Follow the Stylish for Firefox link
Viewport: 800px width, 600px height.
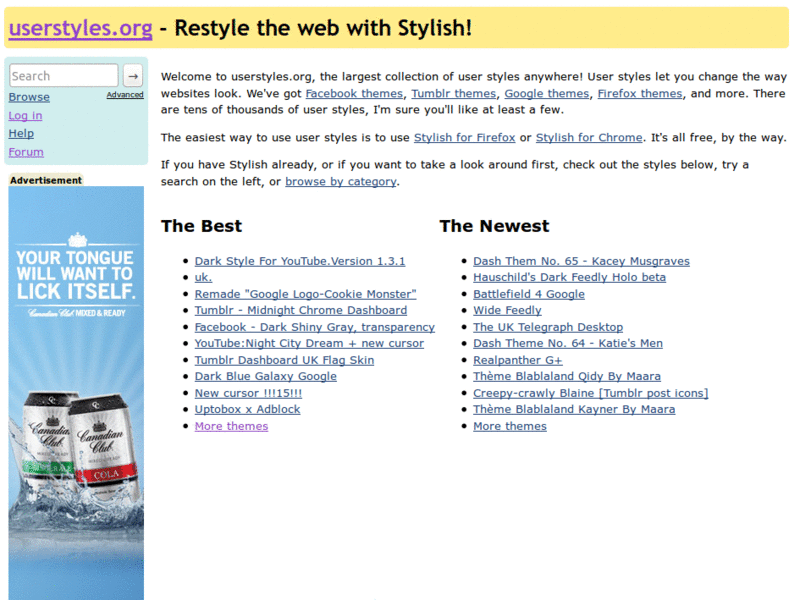point(465,138)
